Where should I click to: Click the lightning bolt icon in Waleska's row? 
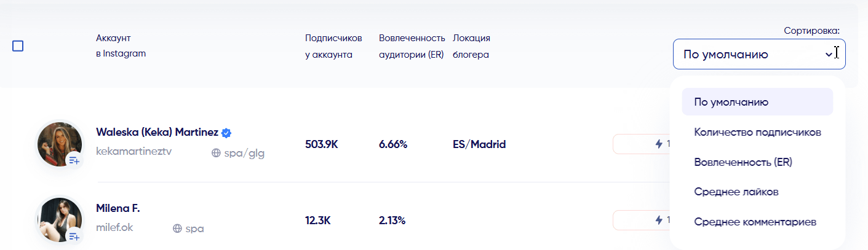click(x=659, y=144)
